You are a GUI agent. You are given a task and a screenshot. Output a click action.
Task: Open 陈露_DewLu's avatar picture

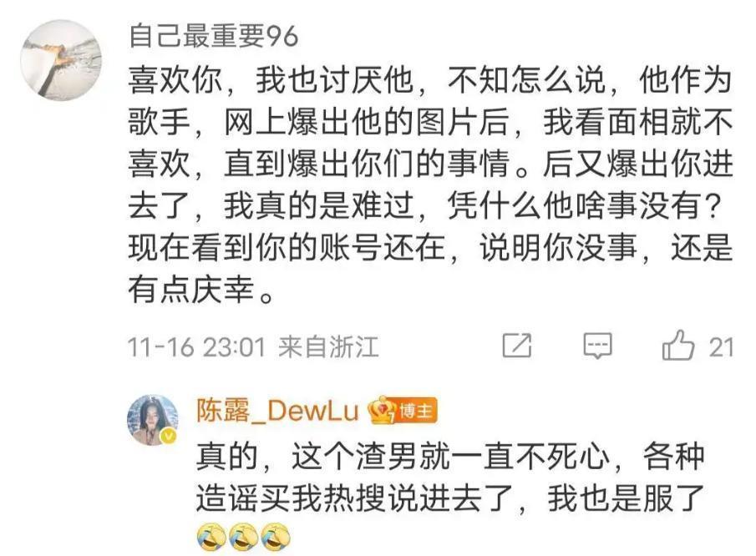152,420
